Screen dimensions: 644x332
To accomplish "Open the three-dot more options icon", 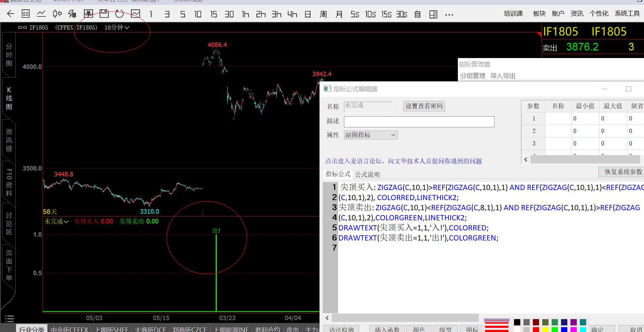I will tap(449, 15).
